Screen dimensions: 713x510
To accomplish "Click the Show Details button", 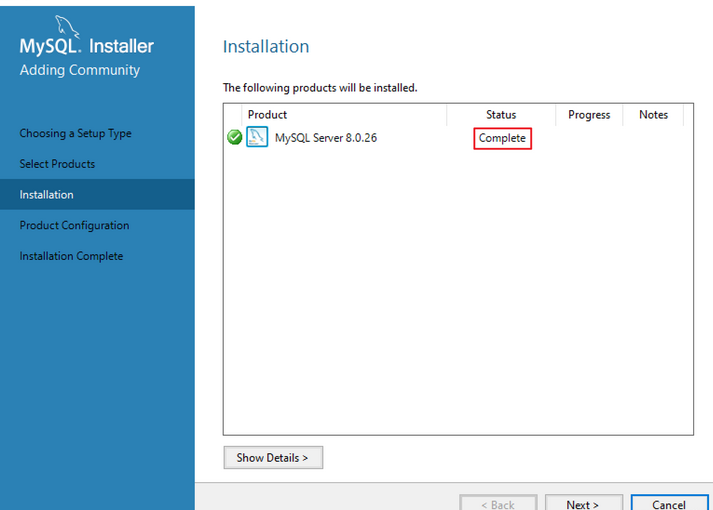I will point(273,457).
